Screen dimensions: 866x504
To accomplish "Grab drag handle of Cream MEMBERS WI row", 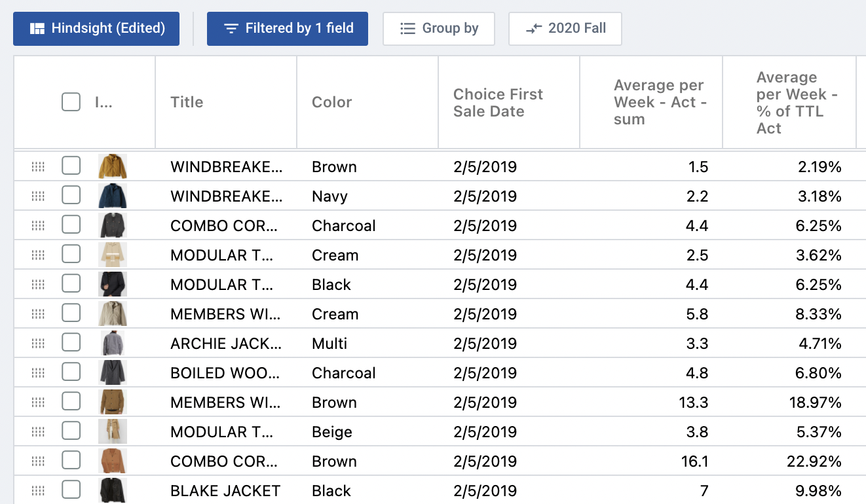I will [38, 314].
